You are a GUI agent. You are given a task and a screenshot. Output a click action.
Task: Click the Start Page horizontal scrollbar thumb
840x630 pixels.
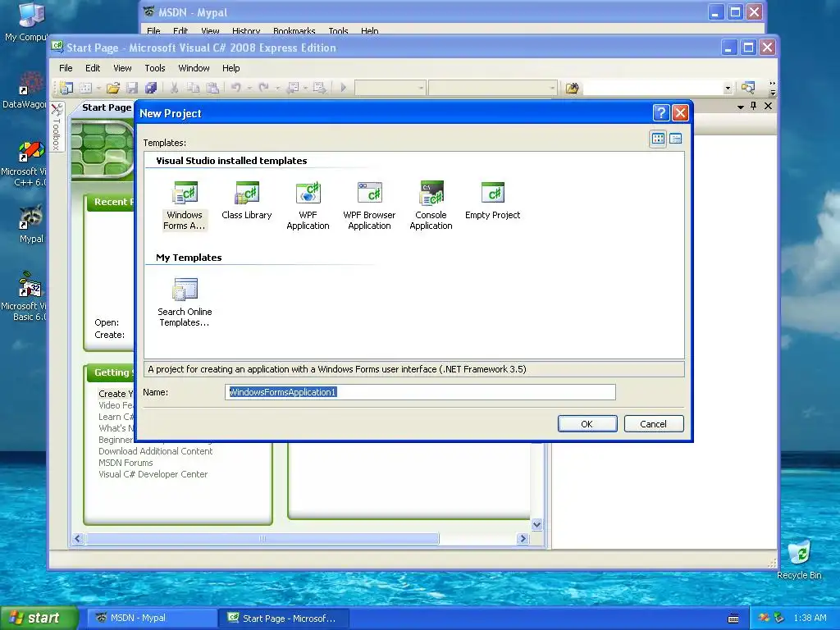(x=262, y=538)
